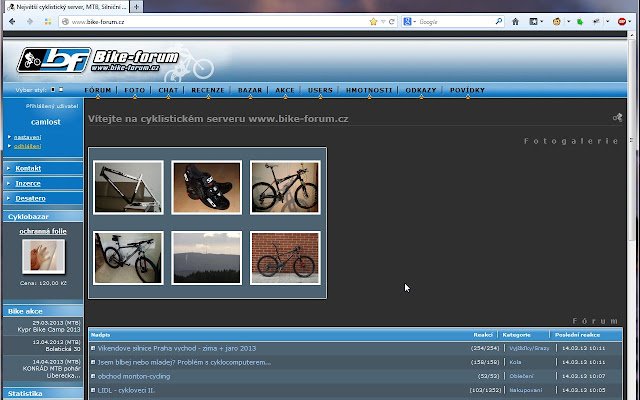Click the plus icon before Víkendové silnice thread
Viewport: 640px width, 400px height.
coord(93,348)
